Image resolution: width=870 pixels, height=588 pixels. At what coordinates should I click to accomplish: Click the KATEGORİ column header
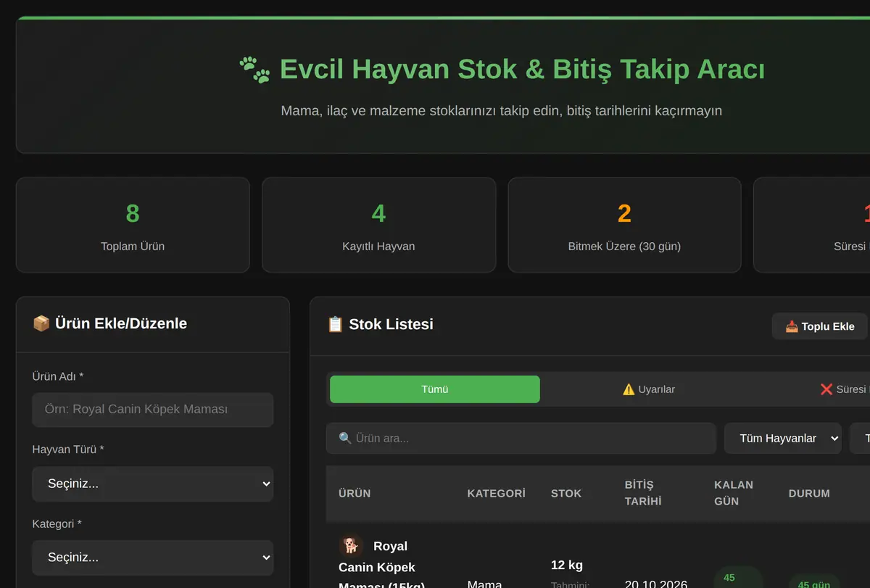click(x=496, y=493)
